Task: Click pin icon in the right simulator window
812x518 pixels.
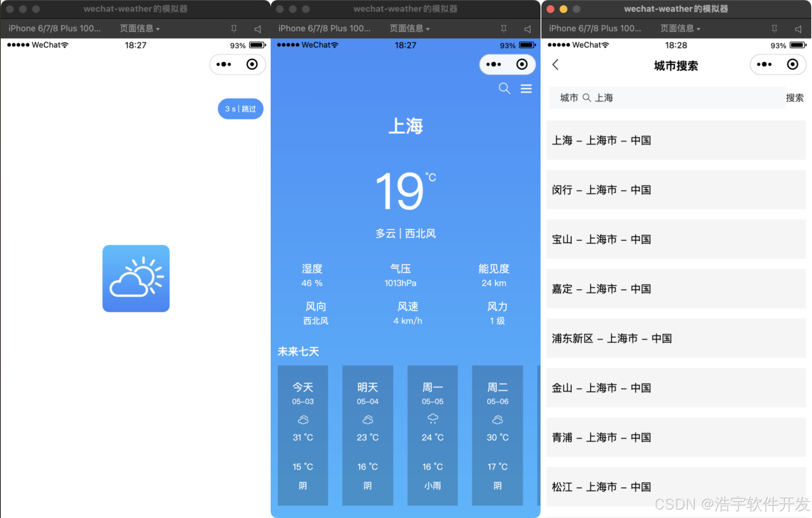Action: [774, 29]
